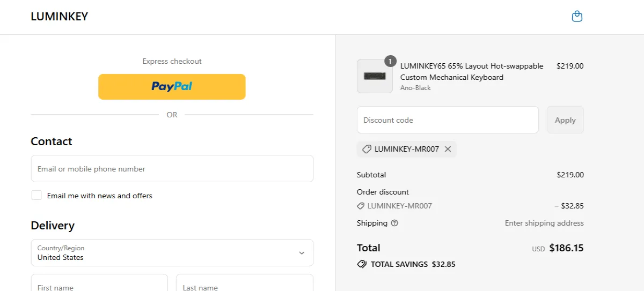Click the tag icon in discount chip
The height and width of the screenshot is (291, 644).
[x=367, y=150]
